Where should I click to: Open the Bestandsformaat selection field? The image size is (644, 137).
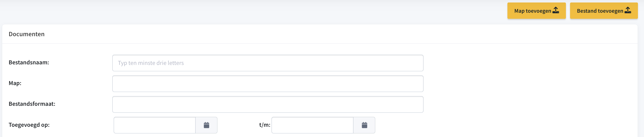click(x=268, y=104)
